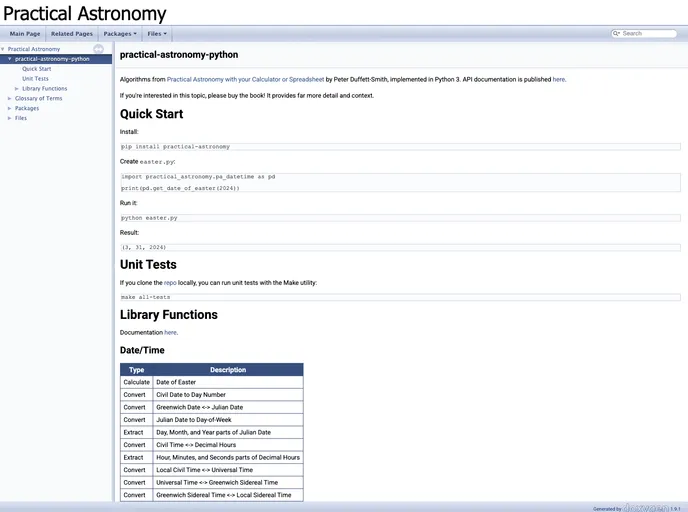Open Glossary of Terms in sidebar
This screenshot has width=688, height=512.
pos(39,98)
